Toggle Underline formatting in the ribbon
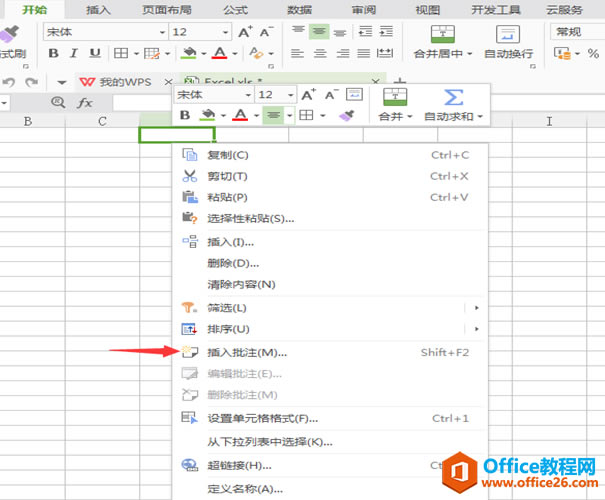The image size is (605, 500). 95,53
